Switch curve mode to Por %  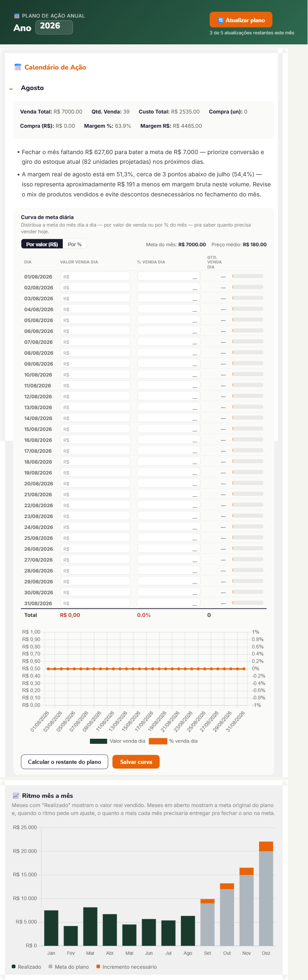tap(74, 244)
